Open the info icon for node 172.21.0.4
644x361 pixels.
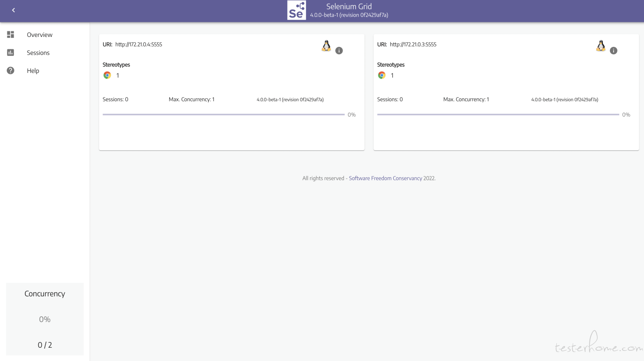coord(339,51)
